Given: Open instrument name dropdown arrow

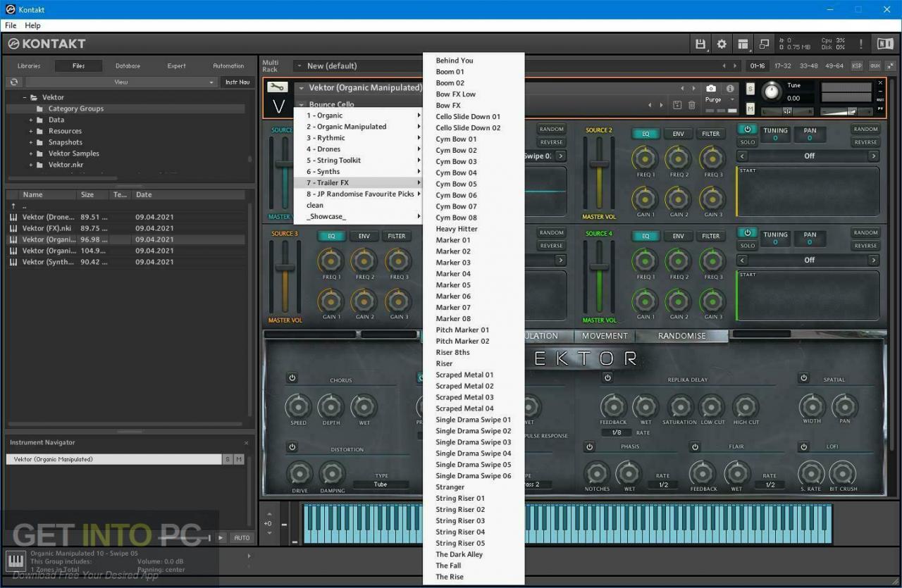Looking at the screenshot, I should (302, 88).
